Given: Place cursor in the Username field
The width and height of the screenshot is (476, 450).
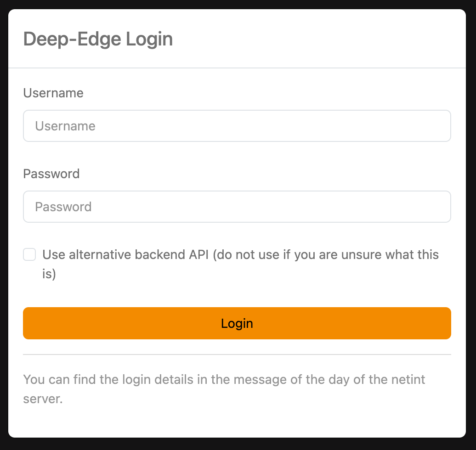Looking at the screenshot, I should coord(237,126).
